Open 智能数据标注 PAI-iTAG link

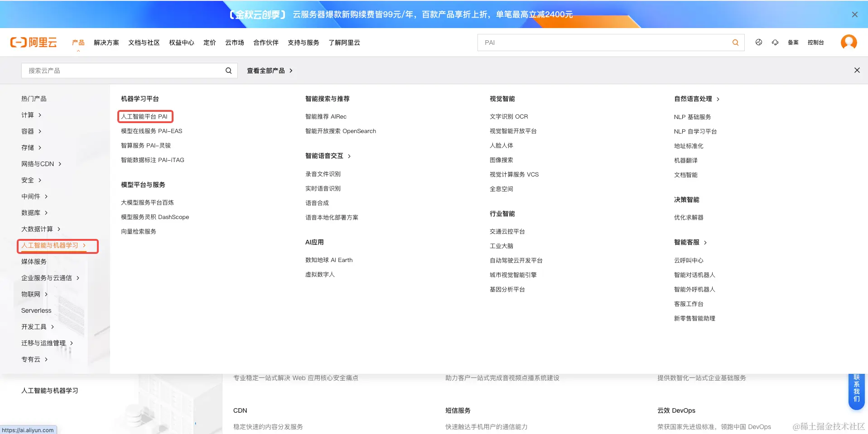coord(153,160)
